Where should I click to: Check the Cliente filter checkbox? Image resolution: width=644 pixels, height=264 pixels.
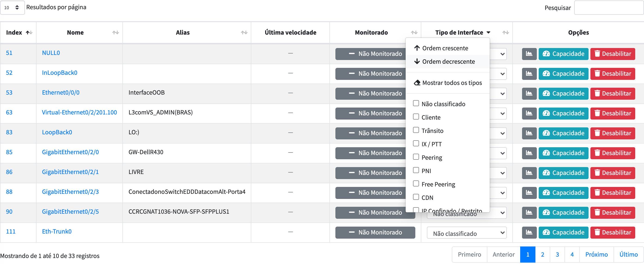coord(416,117)
